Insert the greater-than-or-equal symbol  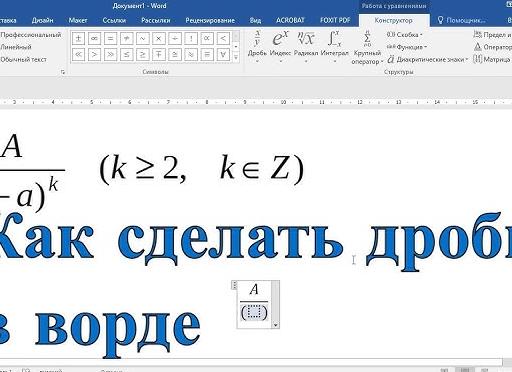[143, 54]
